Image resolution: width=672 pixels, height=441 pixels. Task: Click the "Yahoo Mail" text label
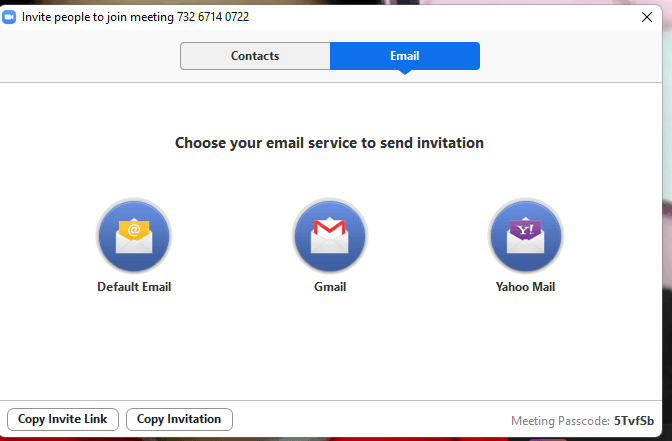coord(525,287)
